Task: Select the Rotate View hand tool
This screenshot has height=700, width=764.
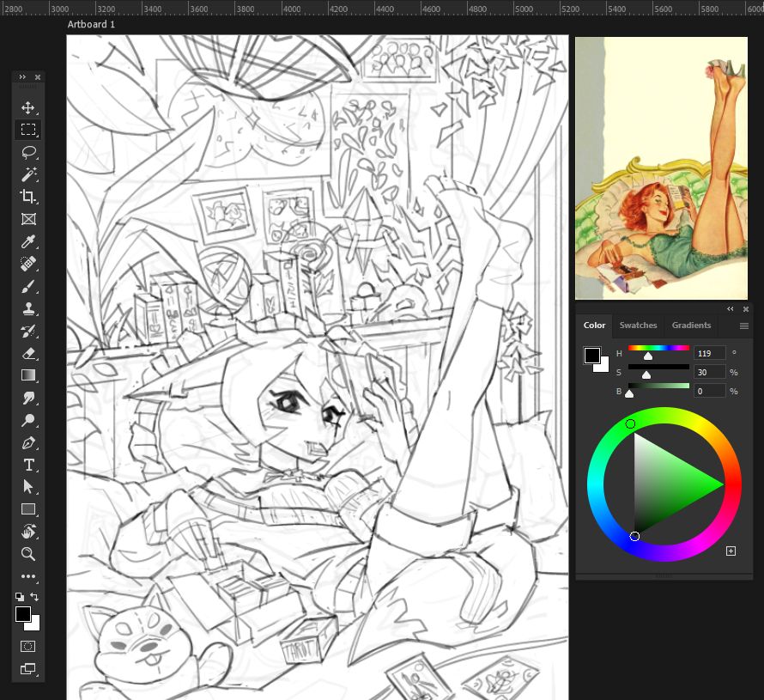Action: (x=28, y=532)
